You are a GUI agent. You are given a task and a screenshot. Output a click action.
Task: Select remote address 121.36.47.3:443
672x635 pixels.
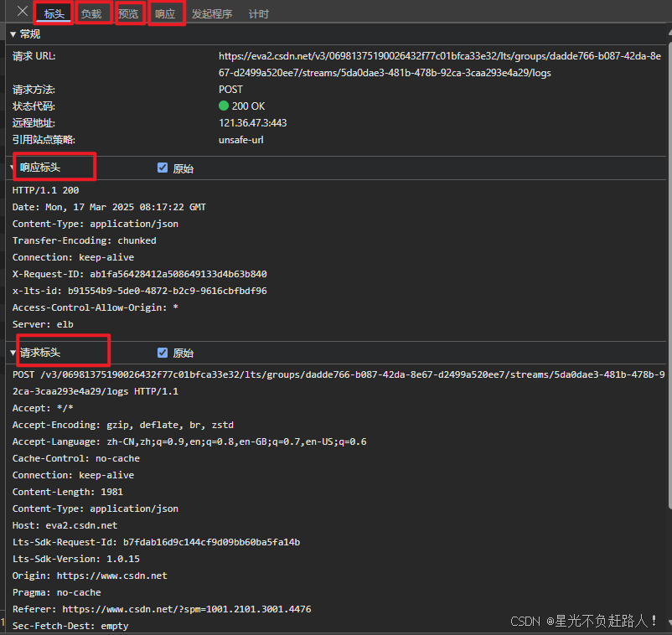(252, 123)
